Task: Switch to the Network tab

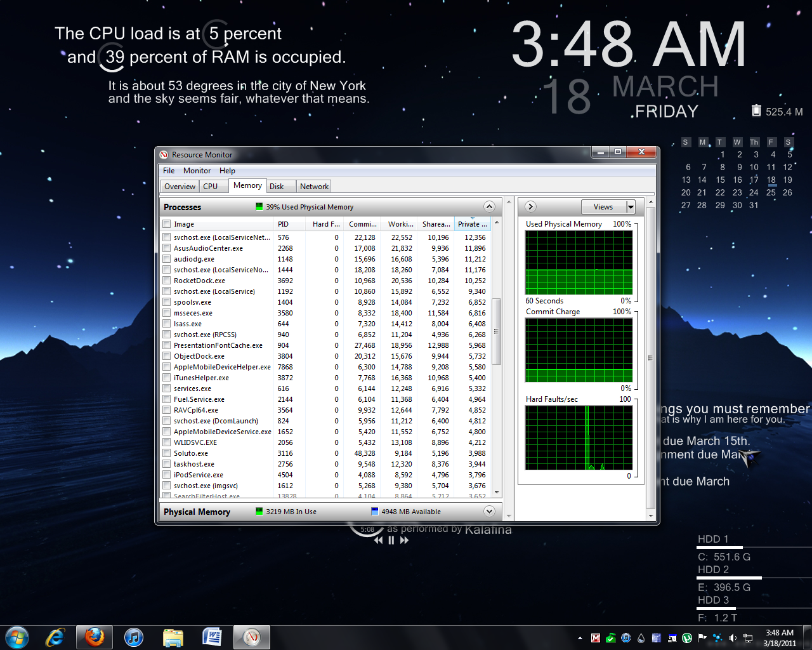Action: pyautogui.click(x=315, y=187)
